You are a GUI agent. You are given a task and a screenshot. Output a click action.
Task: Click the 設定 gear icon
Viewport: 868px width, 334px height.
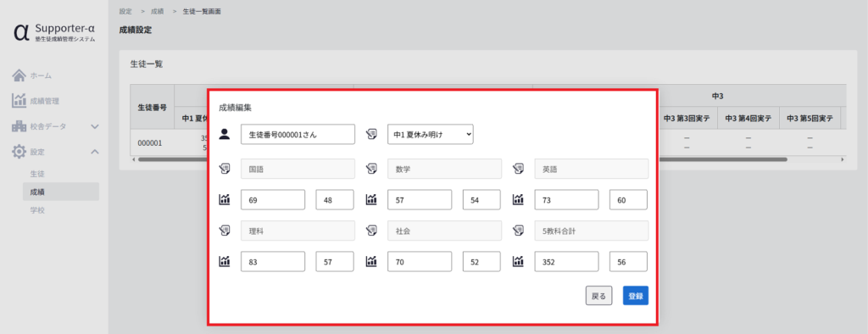[19, 151]
